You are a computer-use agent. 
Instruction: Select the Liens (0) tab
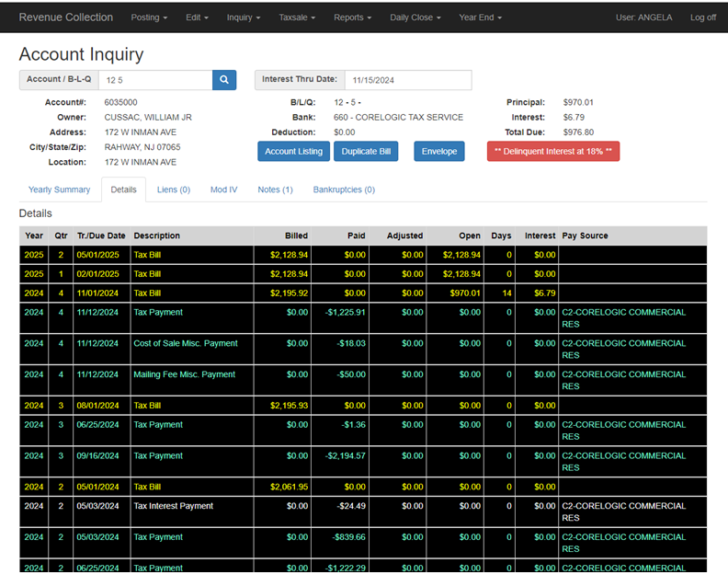[x=174, y=190]
